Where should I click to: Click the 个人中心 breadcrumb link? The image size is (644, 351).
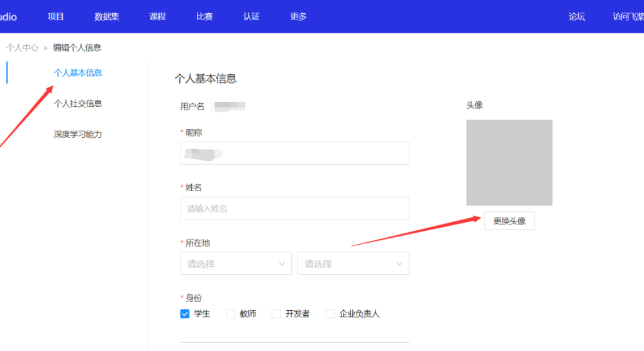tap(23, 47)
